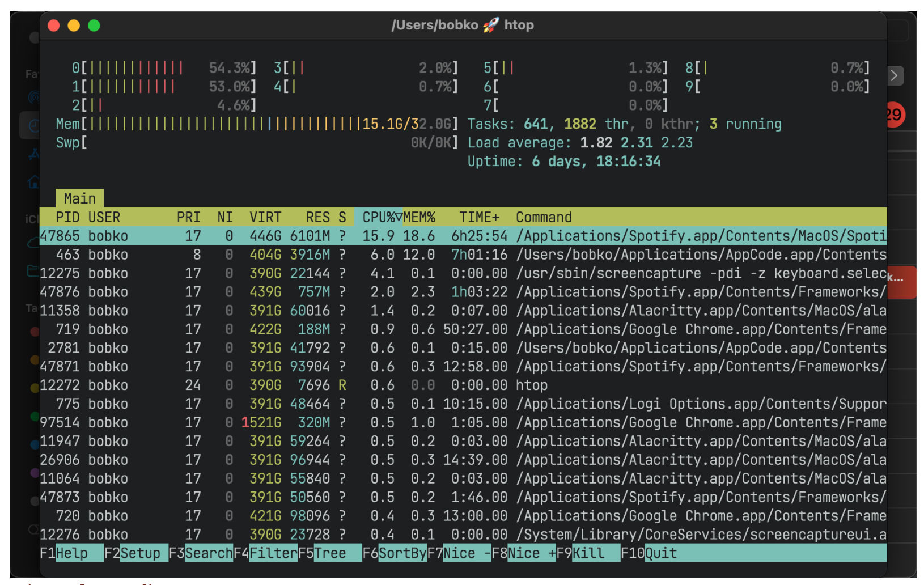Click F9 Kill in the footer
The image size is (924, 585).
(588, 553)
